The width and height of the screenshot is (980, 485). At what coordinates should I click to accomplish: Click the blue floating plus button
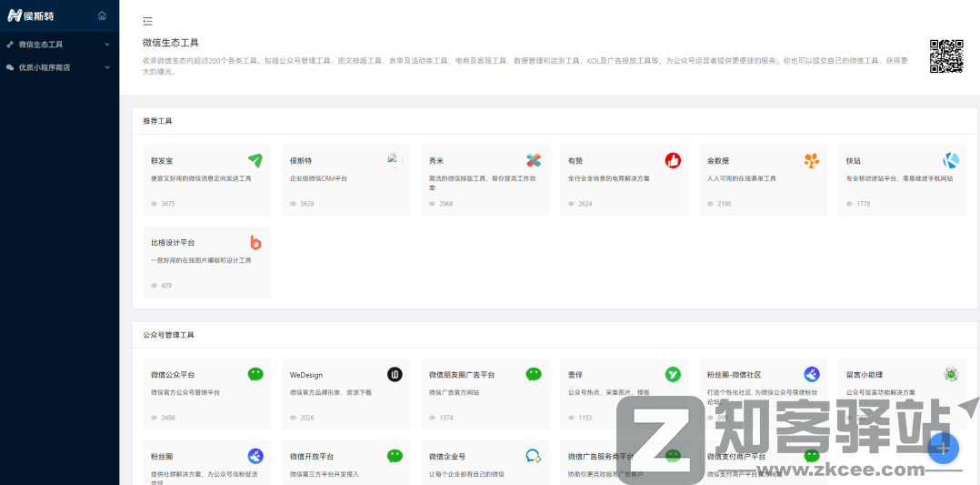[943, 447]
